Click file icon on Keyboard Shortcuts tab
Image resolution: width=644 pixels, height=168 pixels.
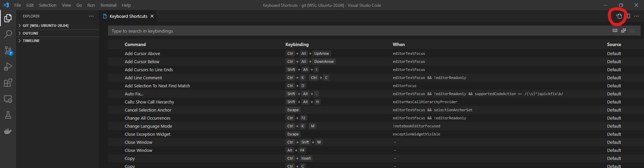(x=105, y=16)
